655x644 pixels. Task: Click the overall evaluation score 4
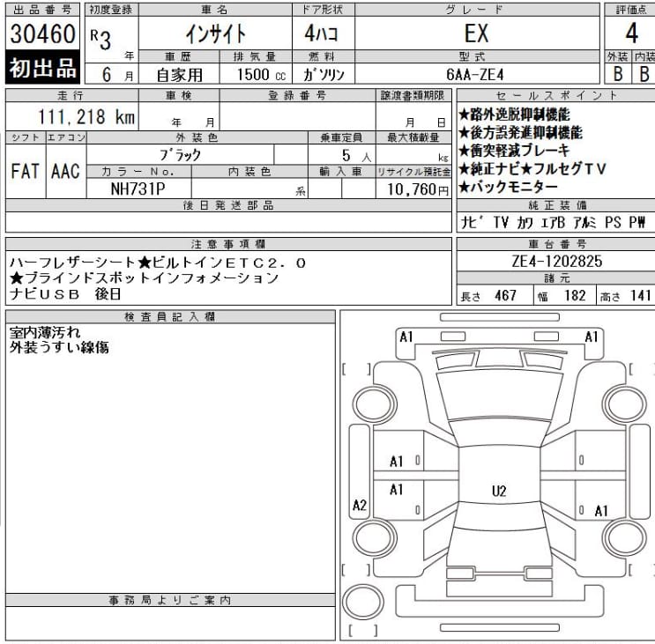tap(631, 33)
